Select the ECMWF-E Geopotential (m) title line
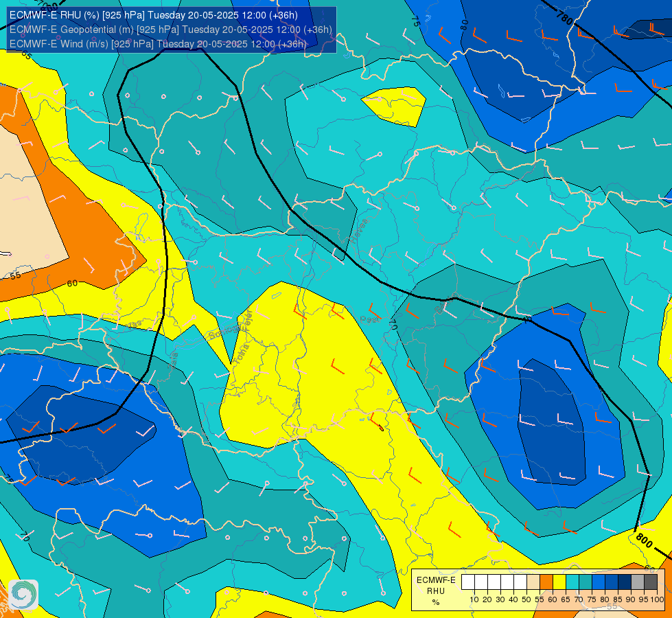This screenshot has width=672, height=618. click(170, 30)
